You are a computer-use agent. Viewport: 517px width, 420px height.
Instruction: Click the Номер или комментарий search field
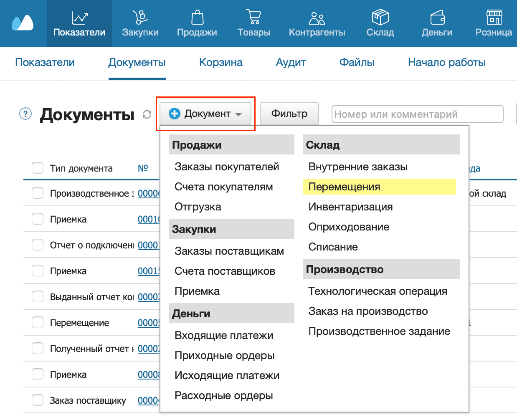[416, 113]
